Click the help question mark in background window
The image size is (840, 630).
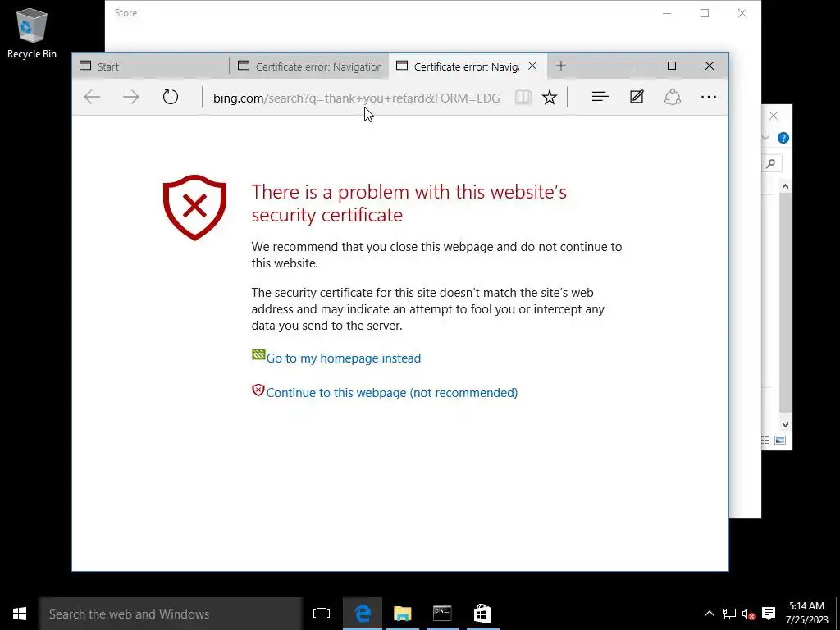pos(783,138)
